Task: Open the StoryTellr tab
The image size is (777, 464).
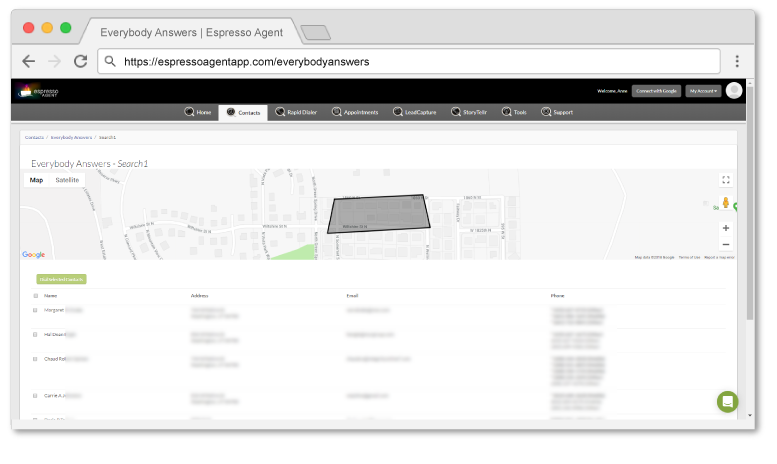Action: 469,112
